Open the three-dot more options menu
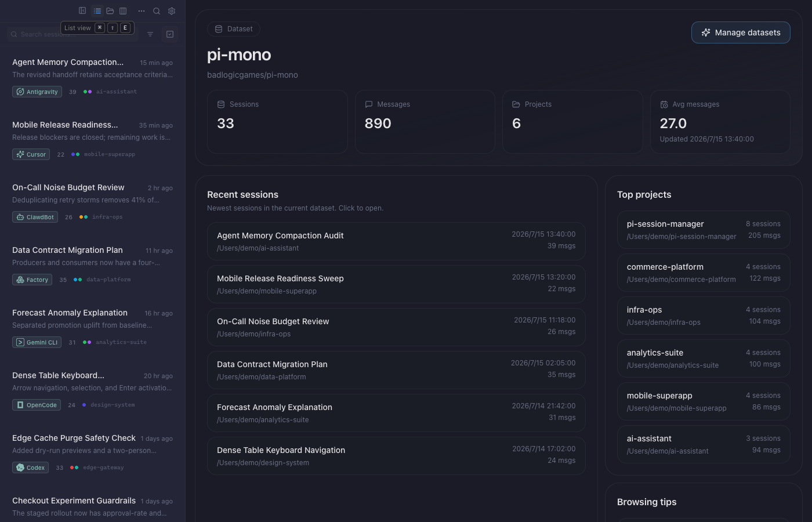 (x=142, y=11)
